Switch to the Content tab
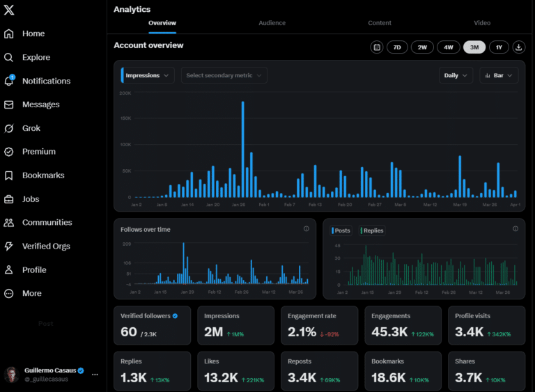The width and height of the screenshot is (535, 392). 380,23
